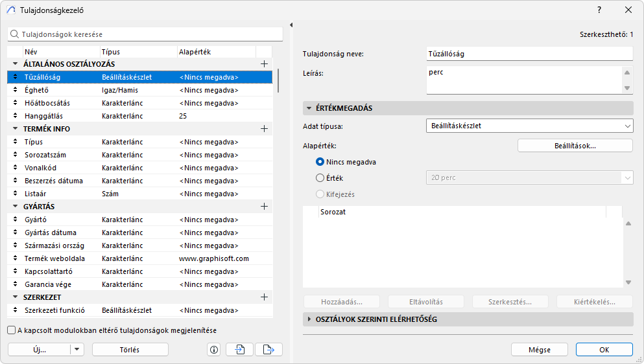Select the Hanggátlás property row
The height and width of the screenshot is (364, 644).
[130, 116]
